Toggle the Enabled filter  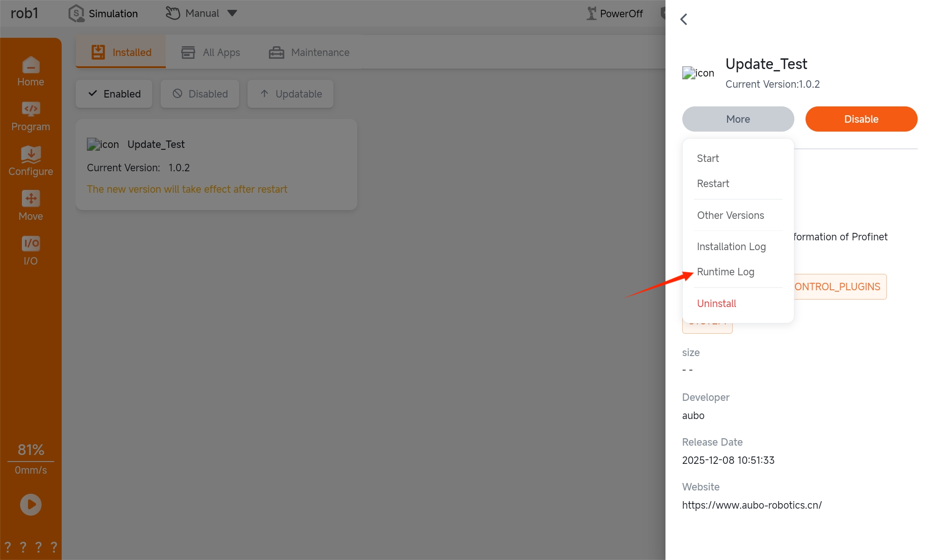(x=114, y=94)
